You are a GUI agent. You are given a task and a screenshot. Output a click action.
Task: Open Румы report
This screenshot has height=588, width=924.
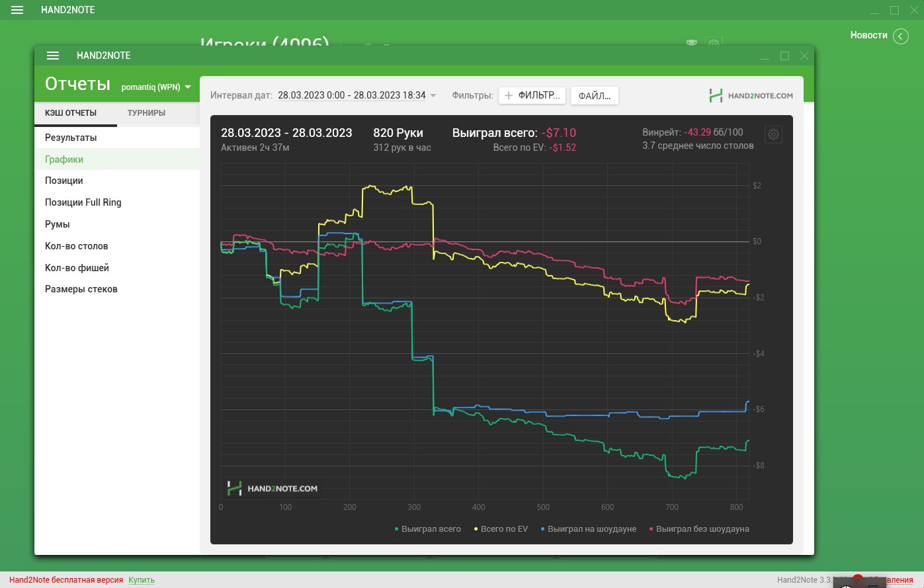click(117, 224)
